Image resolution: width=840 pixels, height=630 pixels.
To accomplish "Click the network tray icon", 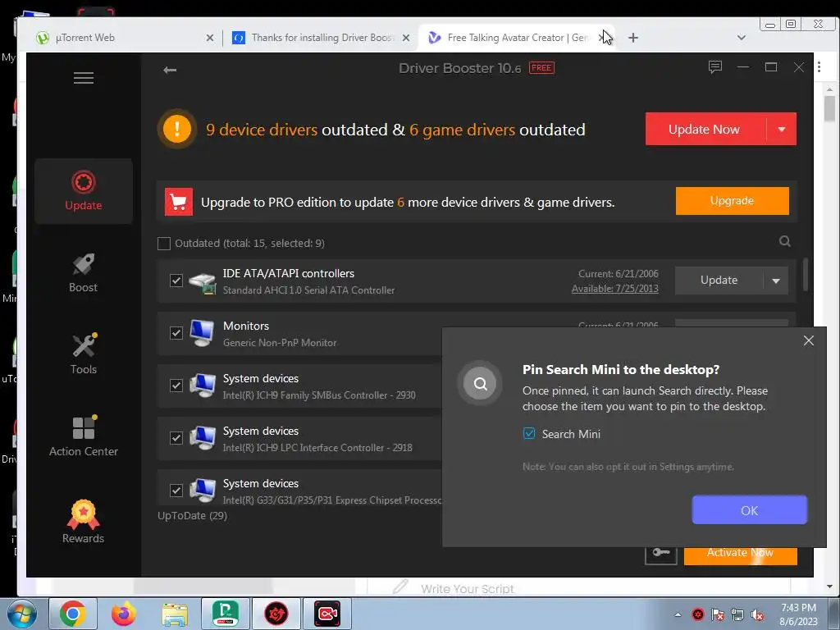I will [737, 614].
